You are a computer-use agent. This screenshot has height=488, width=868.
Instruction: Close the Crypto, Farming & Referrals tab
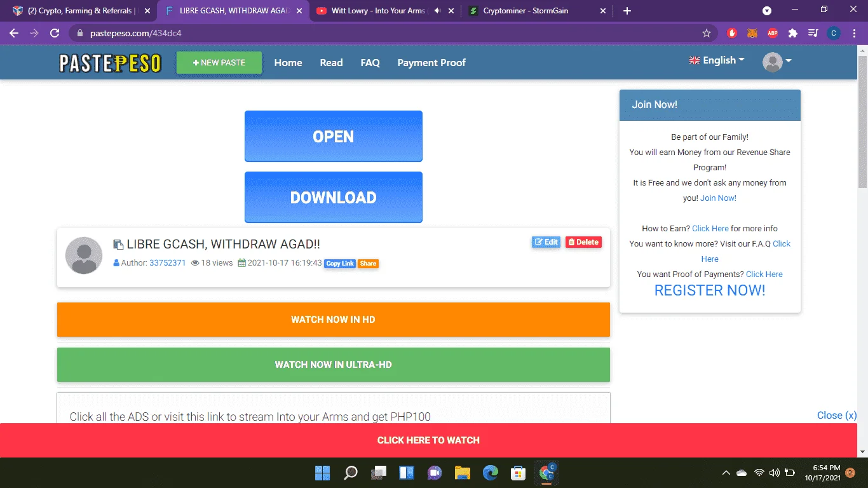[147, 11]
